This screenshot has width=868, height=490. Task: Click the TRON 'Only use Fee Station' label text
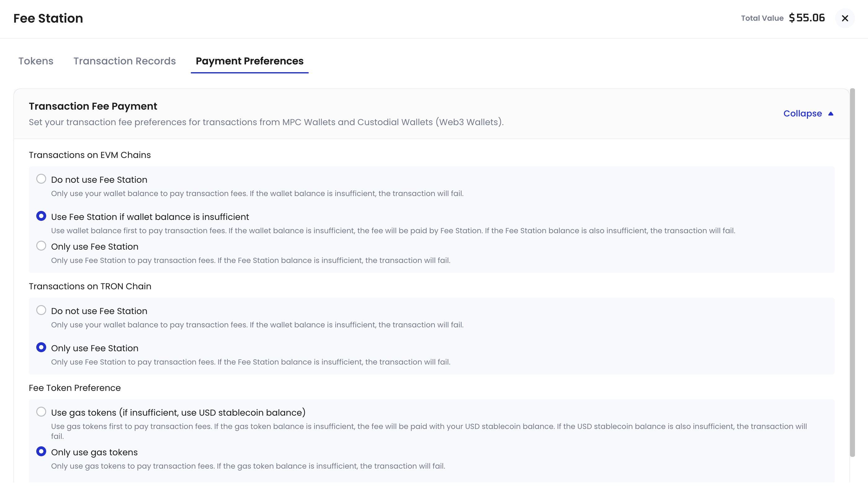pyautogui.click(x=95, y=348)
